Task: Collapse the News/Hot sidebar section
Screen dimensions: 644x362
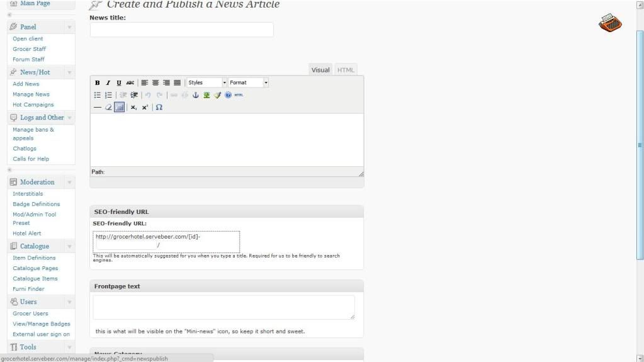Action: click(x=69, y=72)
